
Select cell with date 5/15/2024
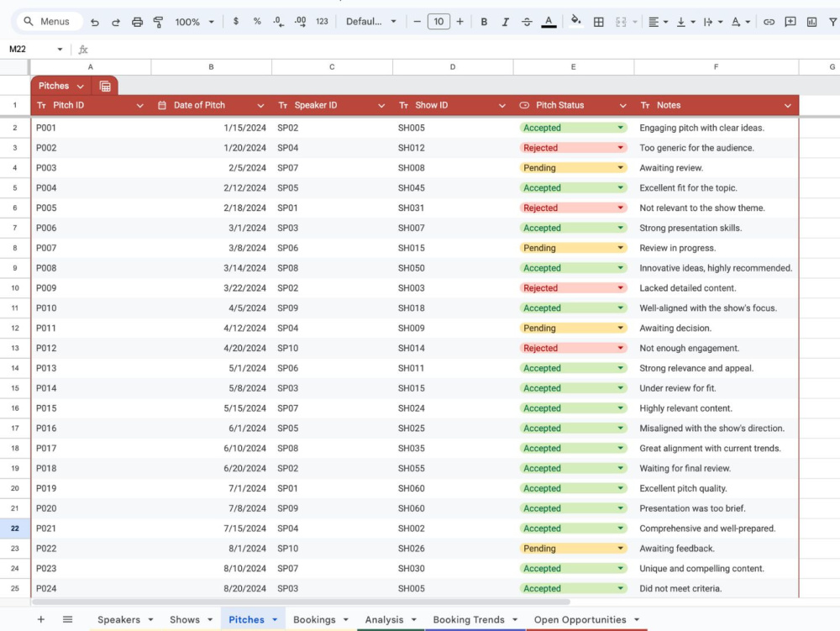(211, 408)
